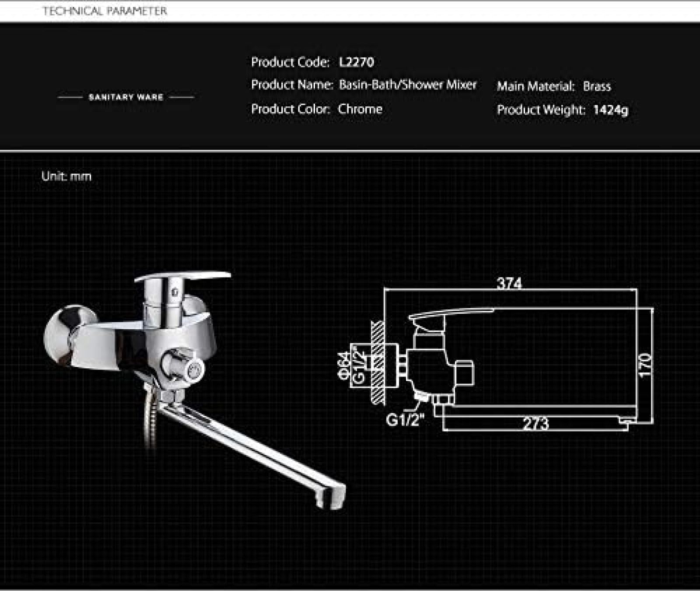Click the 'G1/2"' label below the diagram
700x591 pixels.
coord(405,420)
